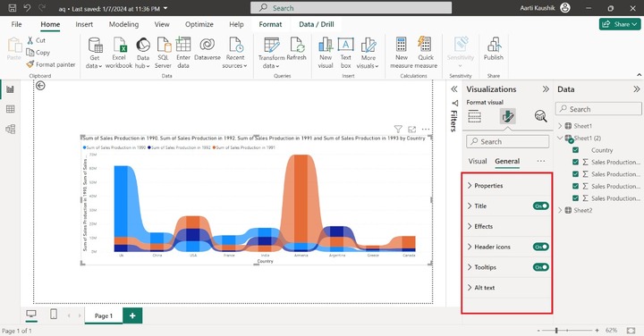This screenshot has width=644, height=336.
Task: Click the Undo arrow icon
Action: [27, 8]
